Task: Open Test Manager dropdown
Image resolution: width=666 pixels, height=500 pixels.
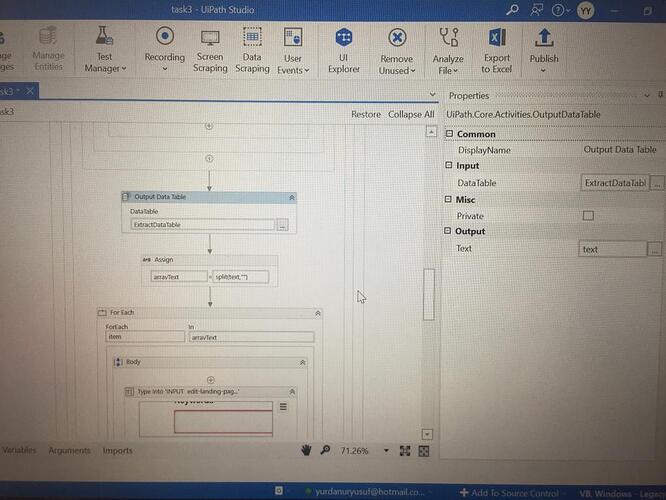Action: pos(104,49)
